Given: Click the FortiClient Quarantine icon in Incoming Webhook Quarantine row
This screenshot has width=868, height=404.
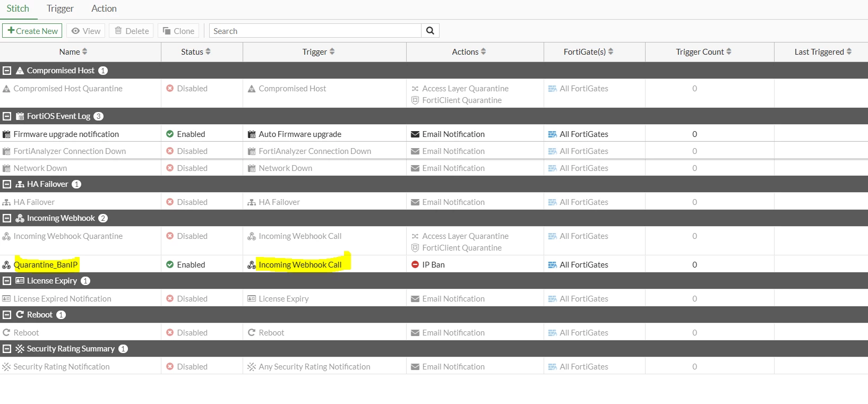Looking at the screenshot, I should 415,248.
